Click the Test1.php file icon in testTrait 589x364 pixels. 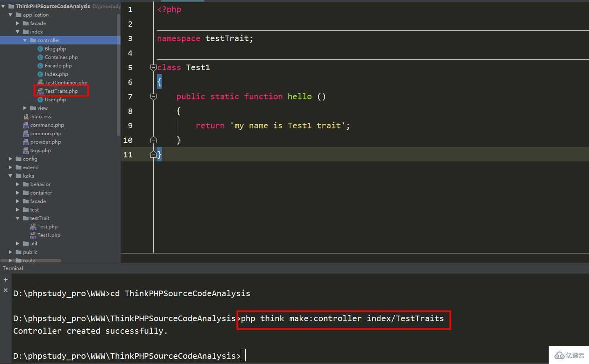pyautogui.click(x=33, y=235)
